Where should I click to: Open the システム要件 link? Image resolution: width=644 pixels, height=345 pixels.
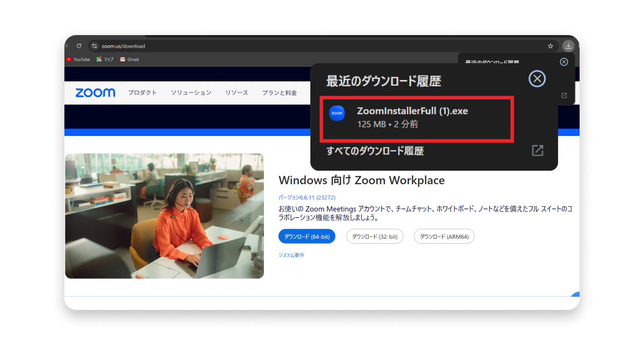[291, 255]
